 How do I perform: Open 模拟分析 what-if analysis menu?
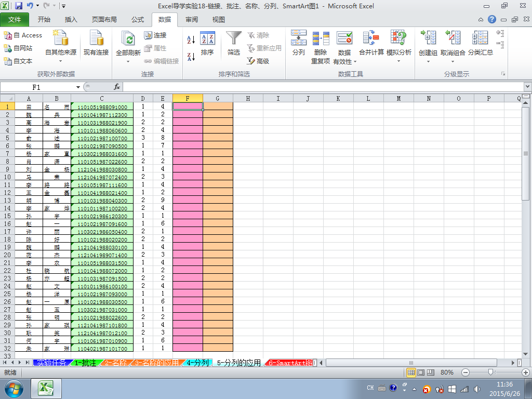point(398,46)
